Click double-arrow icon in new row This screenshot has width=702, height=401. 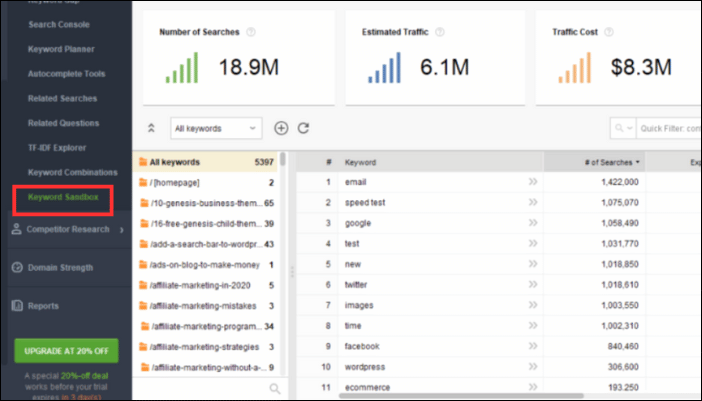click(x=532, y=264)
